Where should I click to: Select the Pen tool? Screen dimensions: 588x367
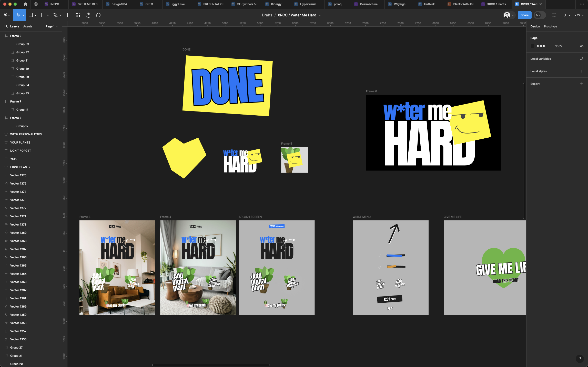[55, 15]
